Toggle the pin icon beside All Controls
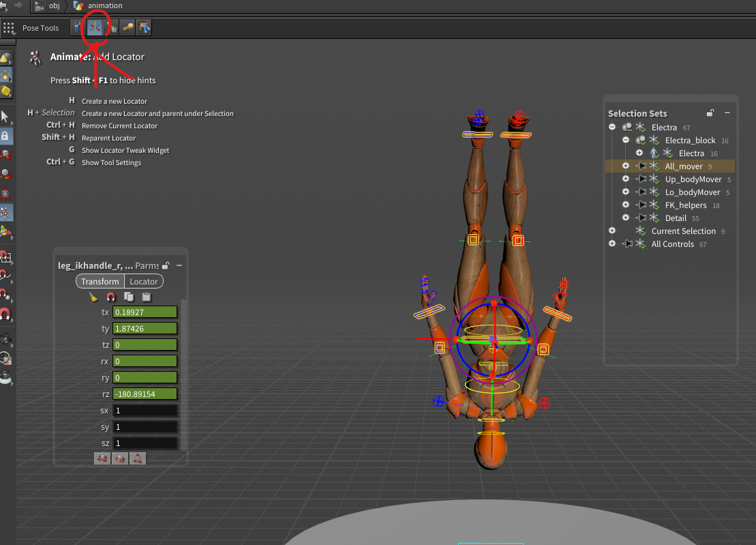 point(627,244)
